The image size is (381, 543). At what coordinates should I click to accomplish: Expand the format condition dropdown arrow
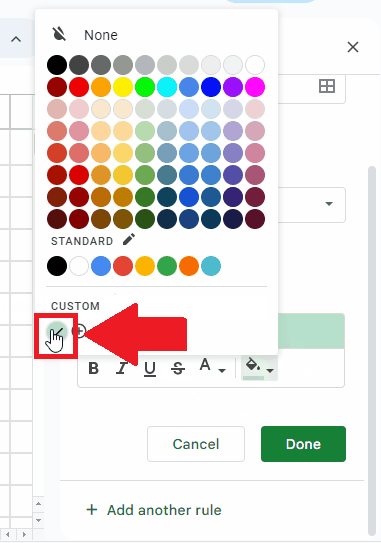point(329,204)
